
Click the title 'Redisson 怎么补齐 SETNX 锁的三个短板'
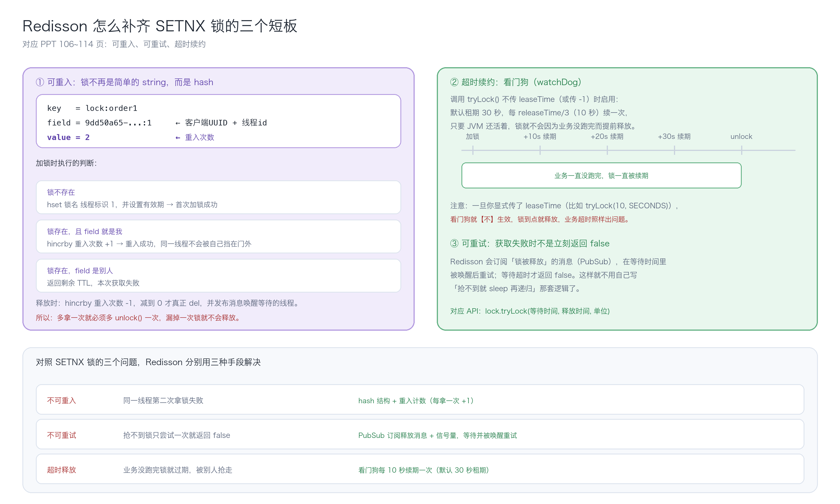pos(160,26)
